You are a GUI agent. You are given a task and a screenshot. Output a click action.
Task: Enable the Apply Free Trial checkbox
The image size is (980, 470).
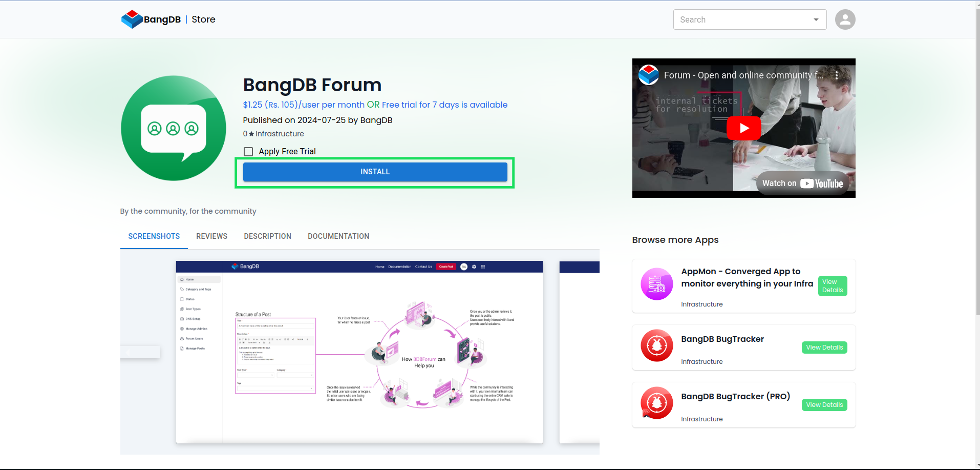(248, 152)
